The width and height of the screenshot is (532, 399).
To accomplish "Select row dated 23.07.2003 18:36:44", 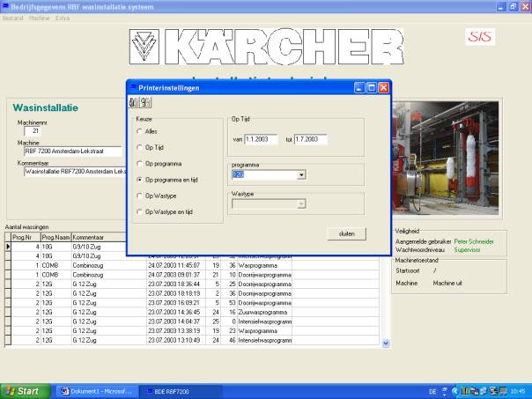I will click(192, 284).
